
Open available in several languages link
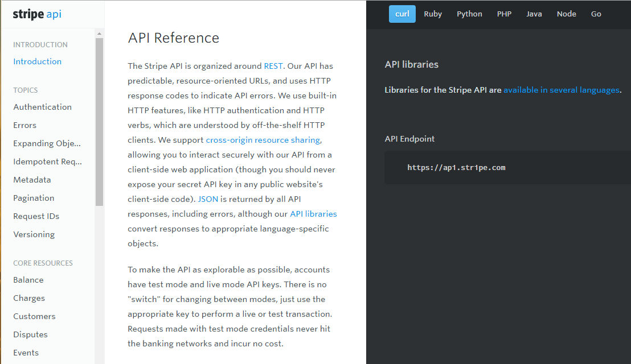pos(562,90)
